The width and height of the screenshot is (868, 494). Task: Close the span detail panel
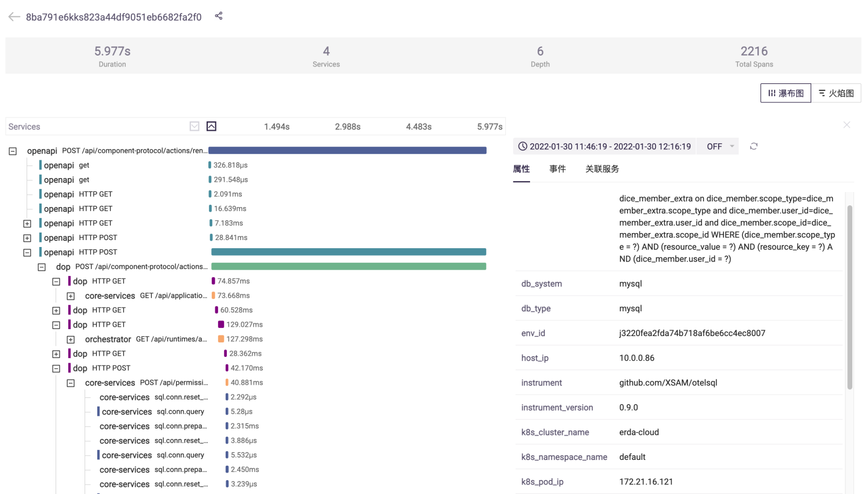847,125
